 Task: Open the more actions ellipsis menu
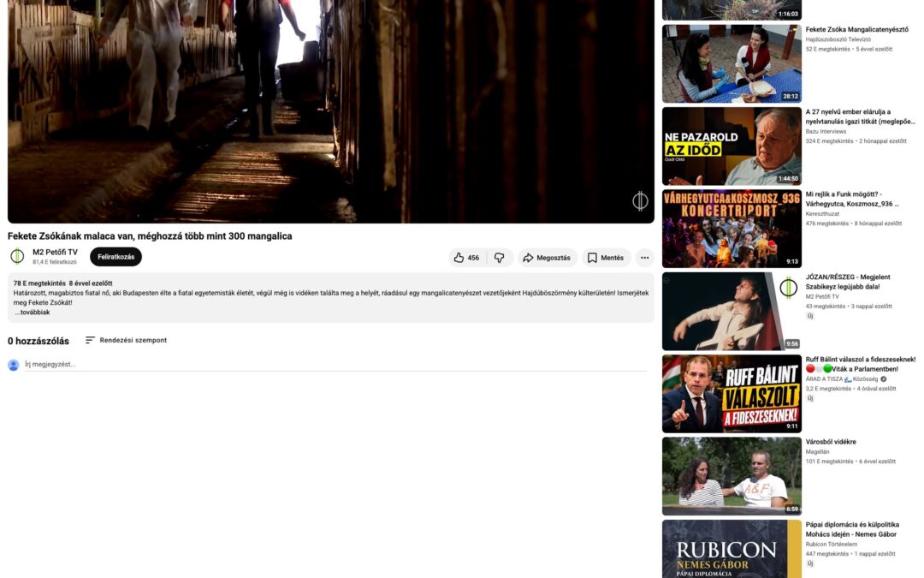[645, 258]
